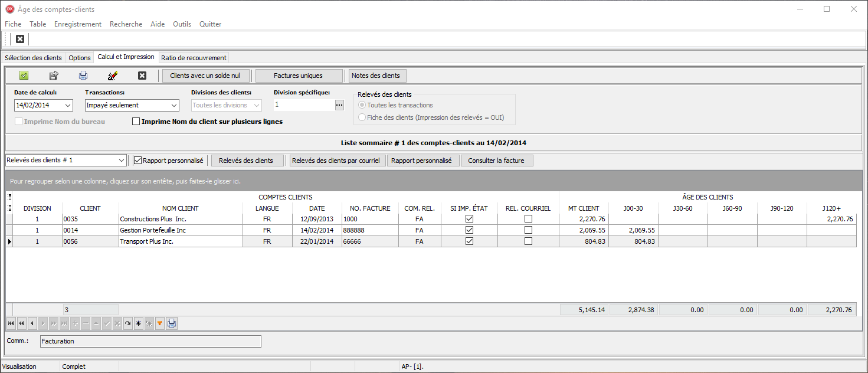Open the Enregistrement menu
The width and height of the screenshot is (868, 373).
pos(78,24)
